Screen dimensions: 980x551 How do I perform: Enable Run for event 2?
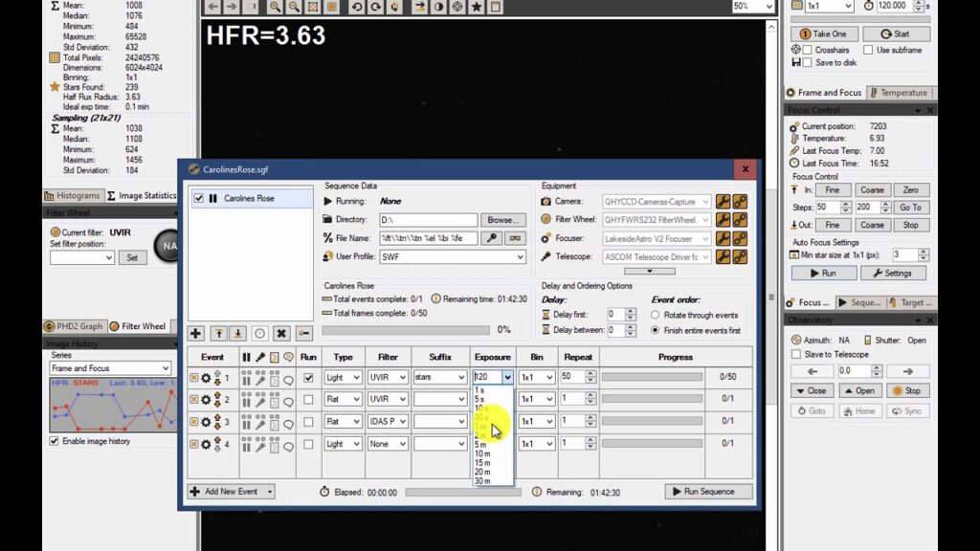click(x=308, y=399)
